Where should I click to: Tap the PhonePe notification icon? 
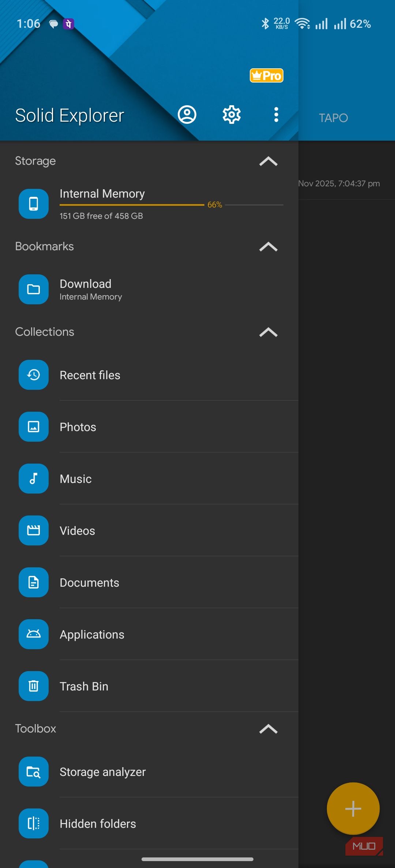[x=68, y=24]
